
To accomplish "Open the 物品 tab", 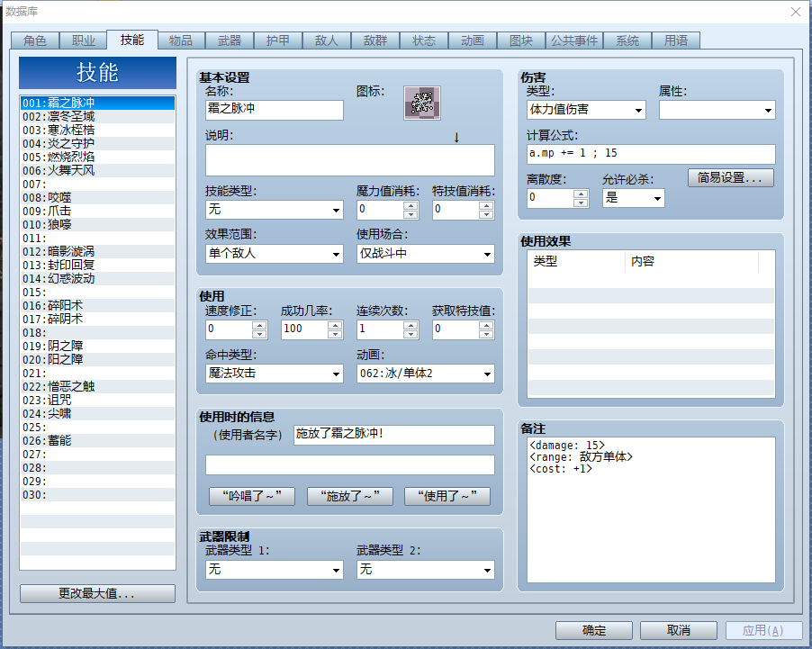I will click(181, 41).
